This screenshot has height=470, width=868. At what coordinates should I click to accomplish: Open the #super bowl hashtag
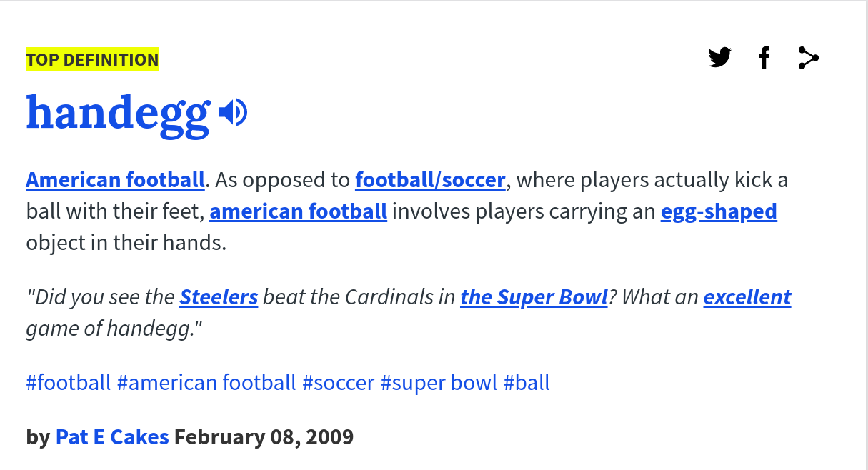tap(439, 382)
